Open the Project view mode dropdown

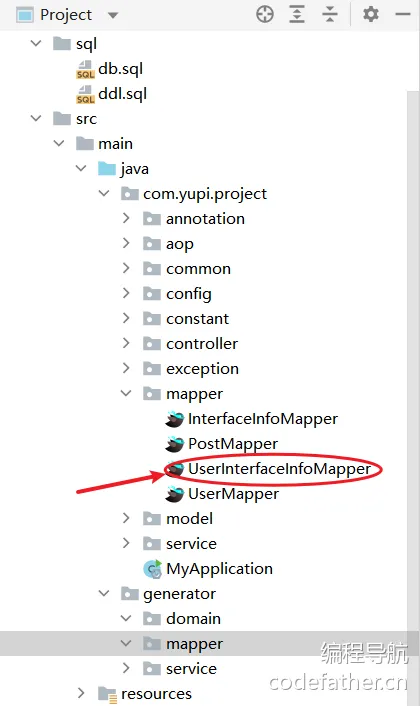pos(113,15)
